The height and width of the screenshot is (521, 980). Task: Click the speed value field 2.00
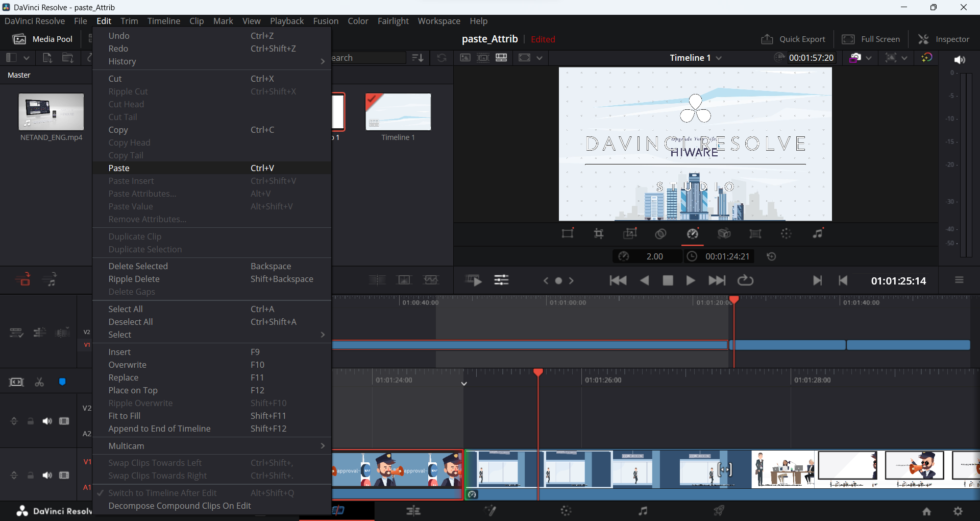point(654,256)
